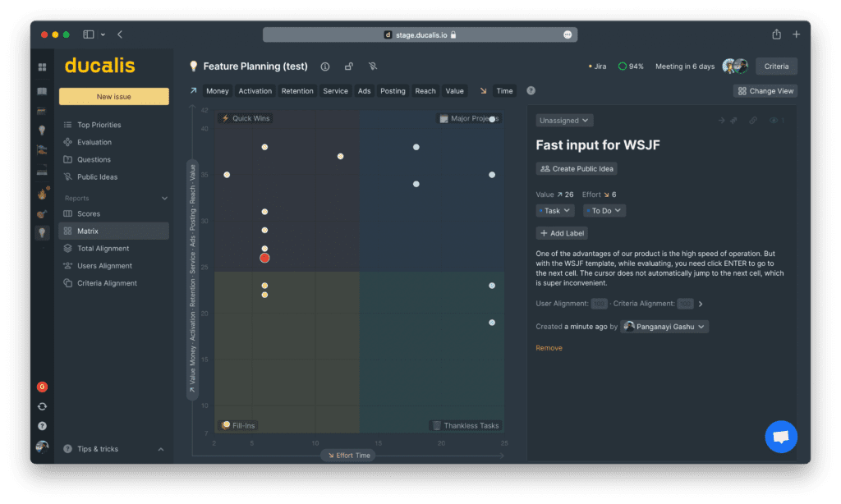The width and height of the screenshot is (841, 504).
Task: Open the help question mark in left rail
Action: 43,426
